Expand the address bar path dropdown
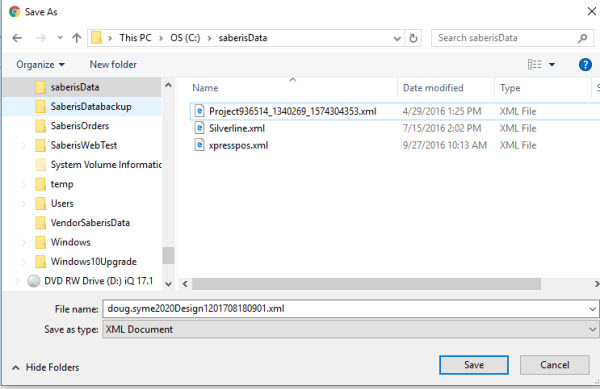This screenshot has width=600, height=389. click(397, 38)
